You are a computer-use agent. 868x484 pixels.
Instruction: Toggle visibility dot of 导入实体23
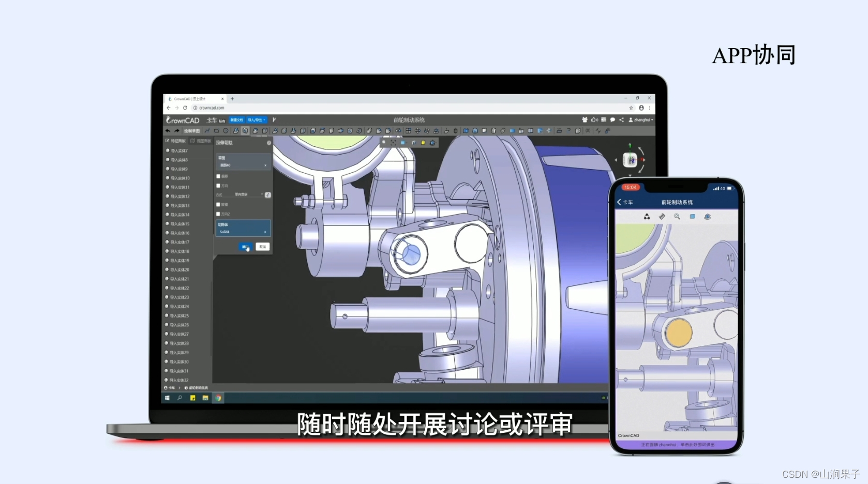pos(167,297)
